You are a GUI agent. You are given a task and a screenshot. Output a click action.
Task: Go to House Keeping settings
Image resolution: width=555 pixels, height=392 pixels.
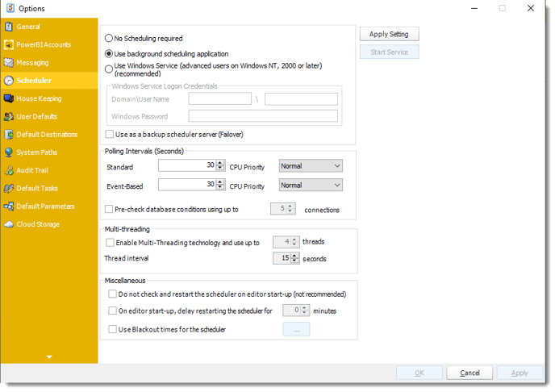pyautogui.click(x=49, y=98)
